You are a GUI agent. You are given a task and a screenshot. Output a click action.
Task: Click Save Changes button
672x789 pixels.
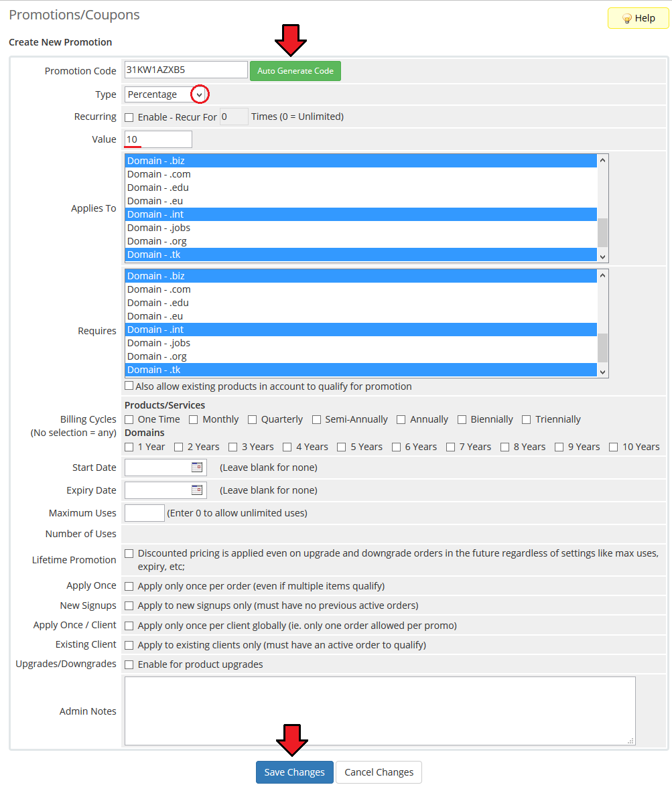pos(295,772)
